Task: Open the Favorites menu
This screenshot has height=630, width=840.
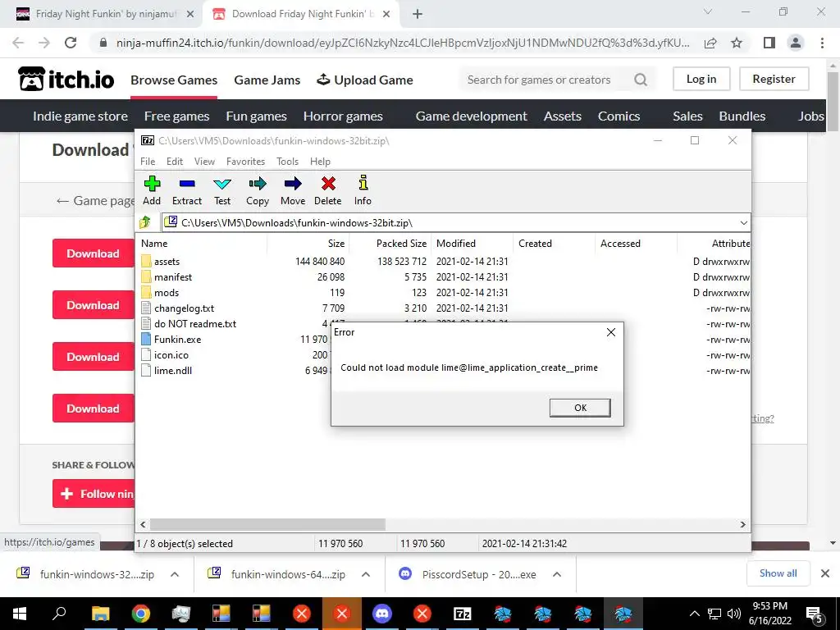Action: click(245, 162)
